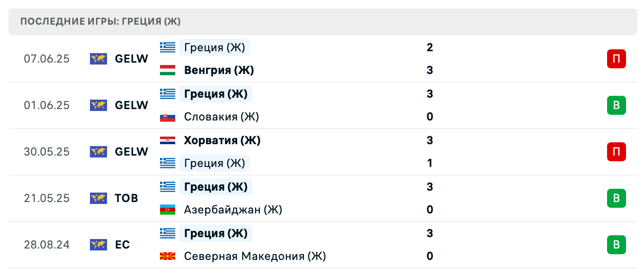
Task: Click the Greece flag icon next to first match
Action: (168, 47)
